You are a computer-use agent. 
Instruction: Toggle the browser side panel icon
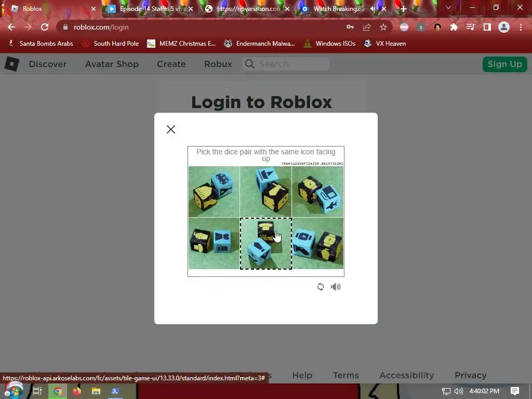coord(487,27)
